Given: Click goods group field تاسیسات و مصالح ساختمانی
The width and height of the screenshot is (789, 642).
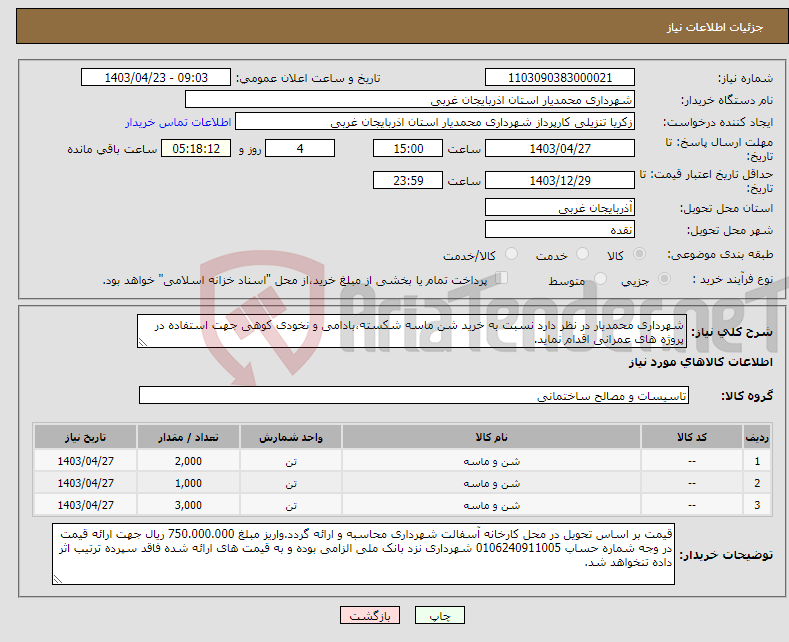Looking at the screenshot, I should pyautogui.click(x=414, y=395).
